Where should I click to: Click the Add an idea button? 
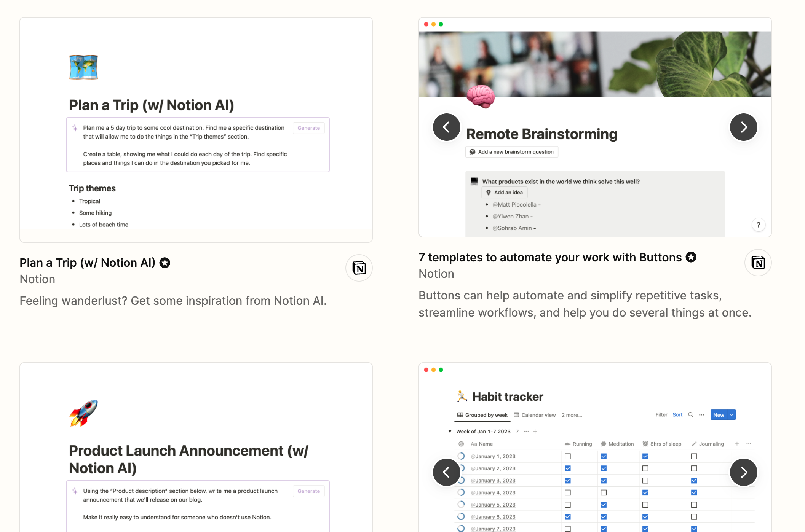pyautogui.click(x=505, y=193)
